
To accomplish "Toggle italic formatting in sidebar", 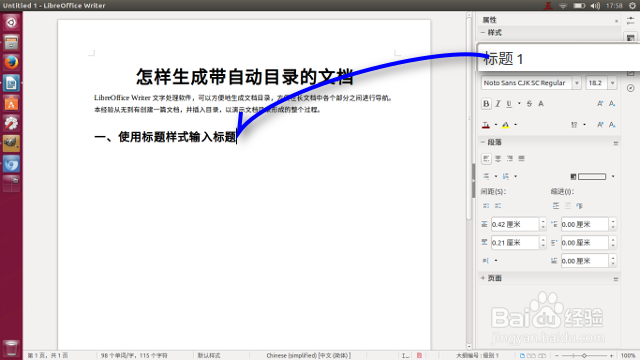I will (x=498, y=104).
